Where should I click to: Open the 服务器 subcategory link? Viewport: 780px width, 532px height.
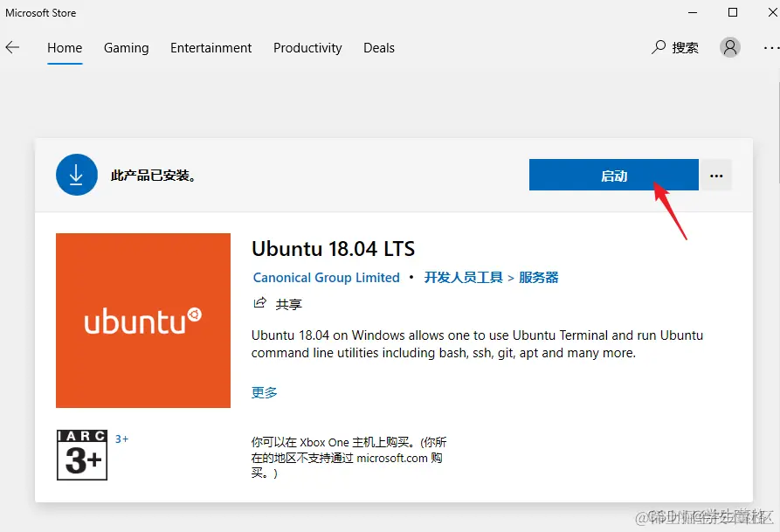click(539, 277)
